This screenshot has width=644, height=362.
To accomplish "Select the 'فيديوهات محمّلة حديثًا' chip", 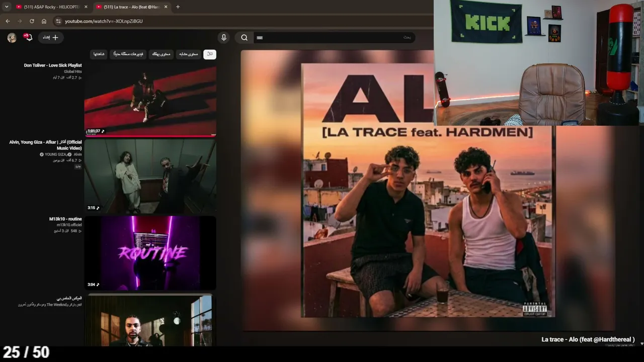I will 128,54.
